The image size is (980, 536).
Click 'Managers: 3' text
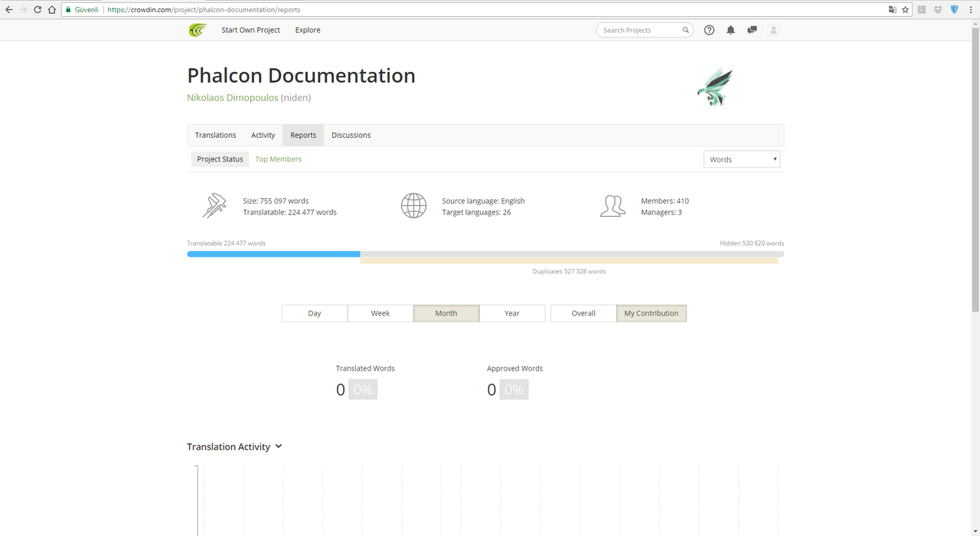tap(661, 212)
